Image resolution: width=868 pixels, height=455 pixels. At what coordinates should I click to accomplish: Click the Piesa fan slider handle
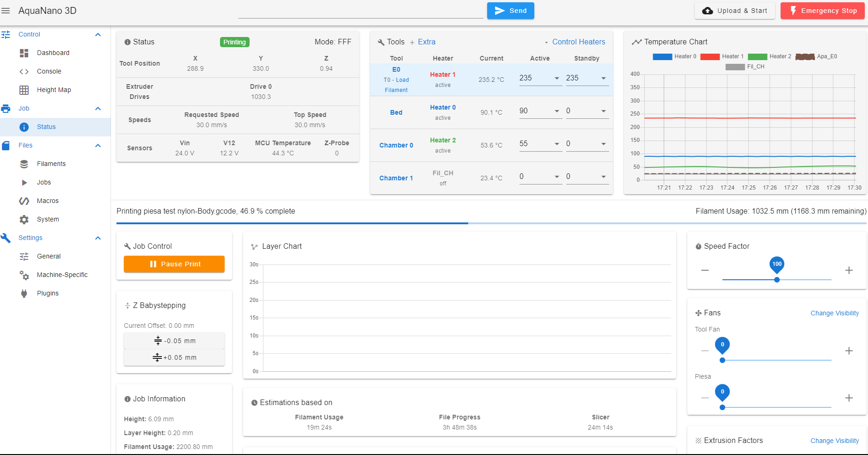click(x=722, y=407)
